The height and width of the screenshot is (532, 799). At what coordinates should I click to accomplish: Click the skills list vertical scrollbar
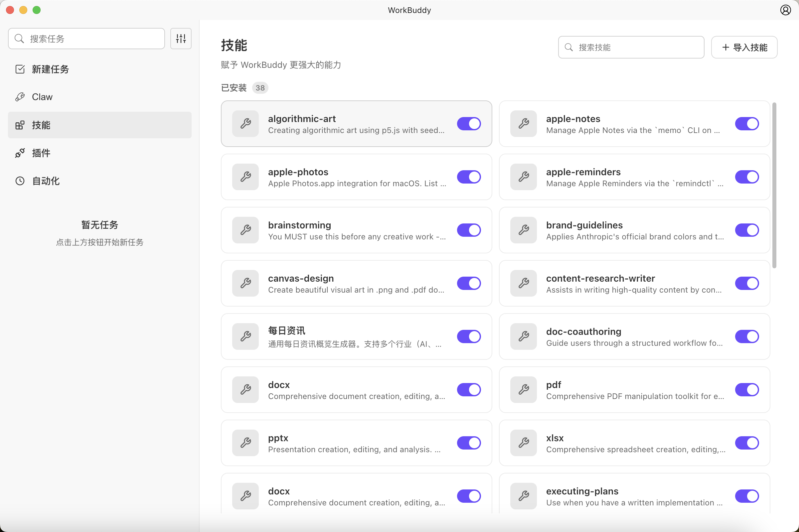point(774,185)
